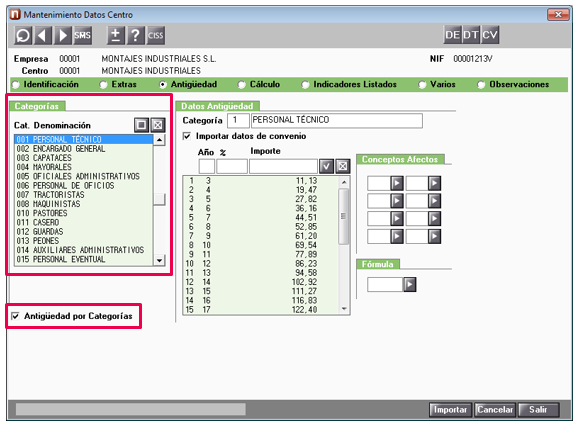
Task: Select 003 CAPATACES category
Action: pyautogui.click(x=83, y=158)
